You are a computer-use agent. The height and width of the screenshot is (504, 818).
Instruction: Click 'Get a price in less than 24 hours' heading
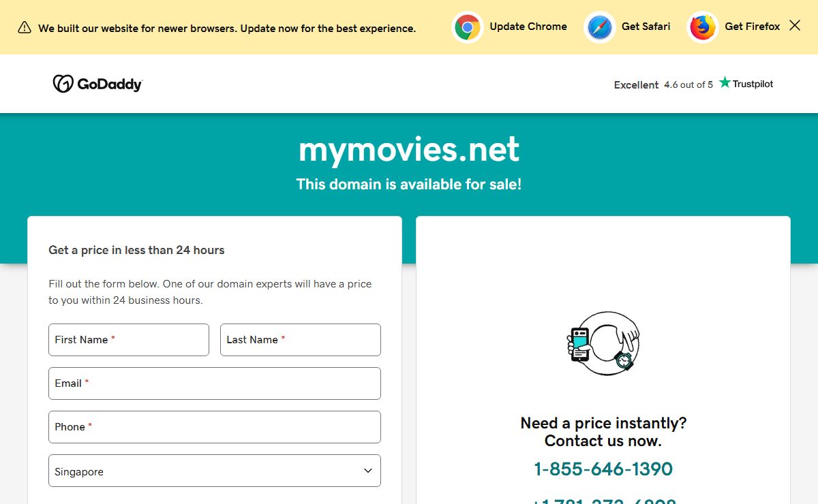pyautogui.click(x=136, y=250)
